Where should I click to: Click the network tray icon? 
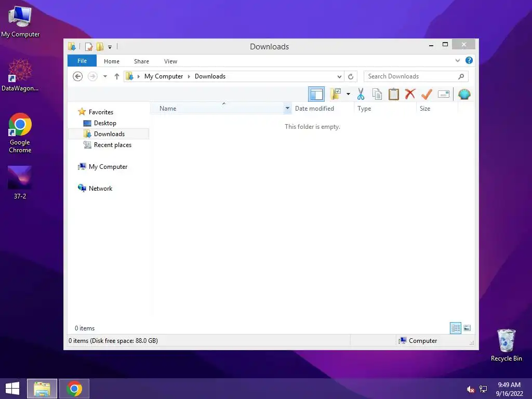(483, 389)
